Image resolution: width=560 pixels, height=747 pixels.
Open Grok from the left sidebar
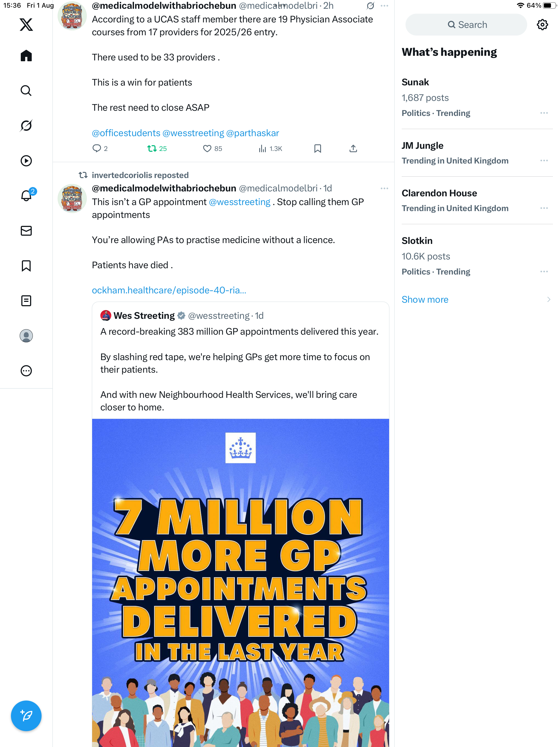click(x=26, y=126)
